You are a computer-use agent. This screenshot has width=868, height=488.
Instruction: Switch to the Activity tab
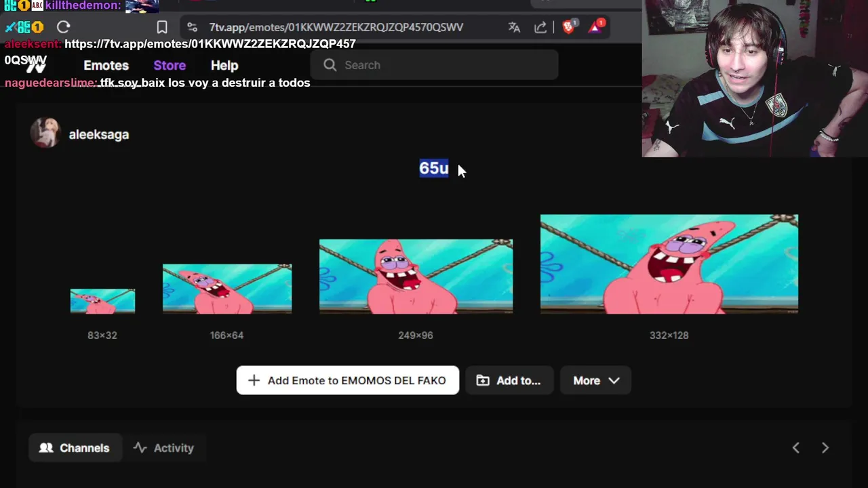coord(163,448)
